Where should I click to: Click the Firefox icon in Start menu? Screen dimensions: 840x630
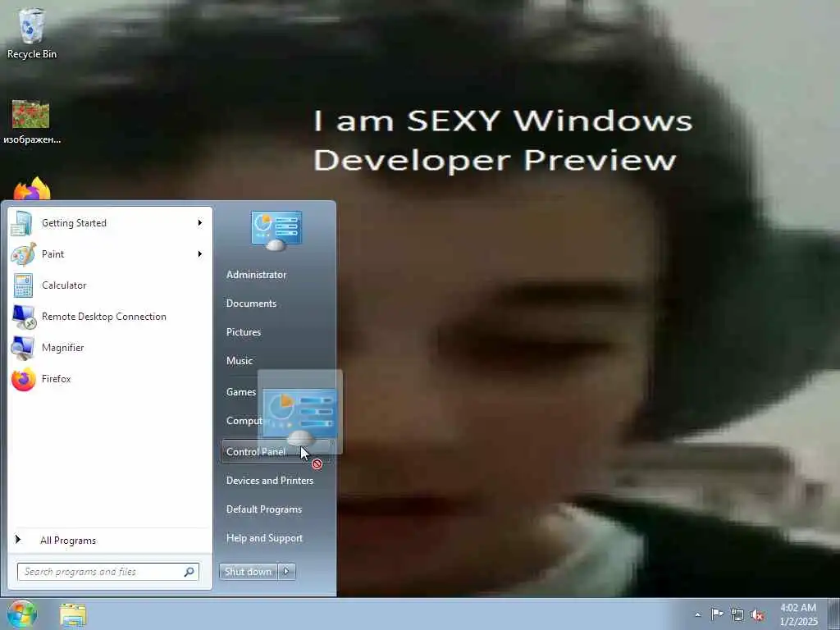coord(24,379)
